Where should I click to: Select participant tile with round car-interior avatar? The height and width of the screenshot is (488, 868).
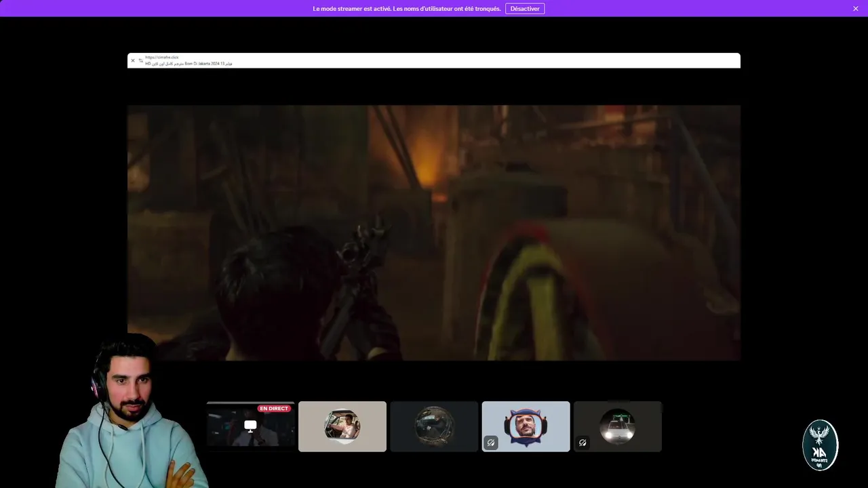click(x=434, y=426)
